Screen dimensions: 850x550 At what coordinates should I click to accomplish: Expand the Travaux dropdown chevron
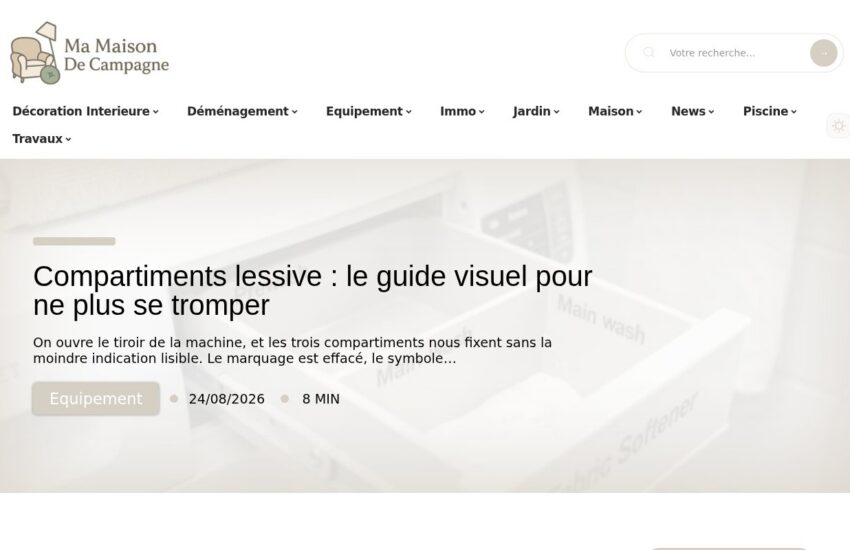pos(68,139)
